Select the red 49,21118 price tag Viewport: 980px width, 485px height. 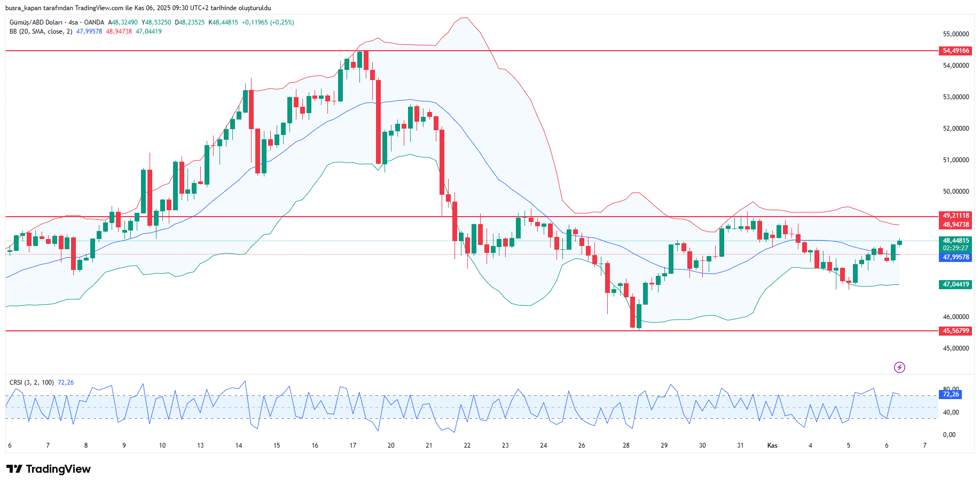[955, 216]
